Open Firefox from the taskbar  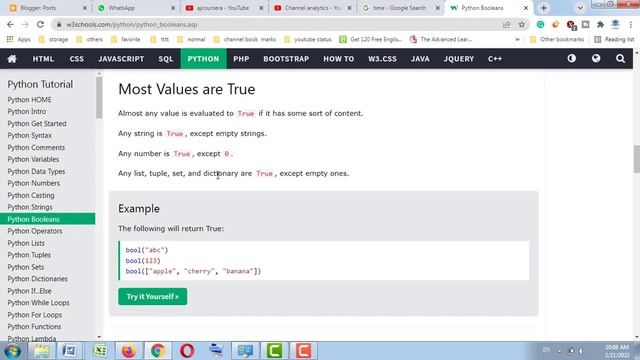[x=129, y=351]
